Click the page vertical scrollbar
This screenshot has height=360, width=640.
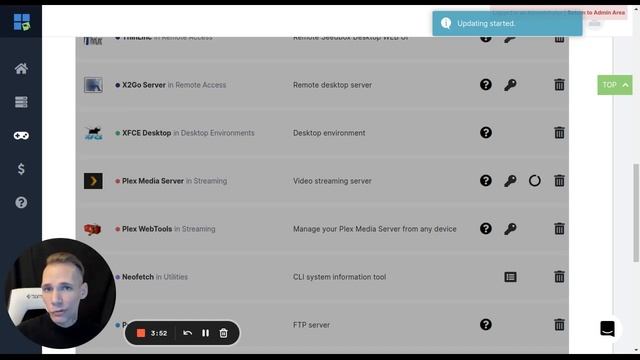coord(636,213)
